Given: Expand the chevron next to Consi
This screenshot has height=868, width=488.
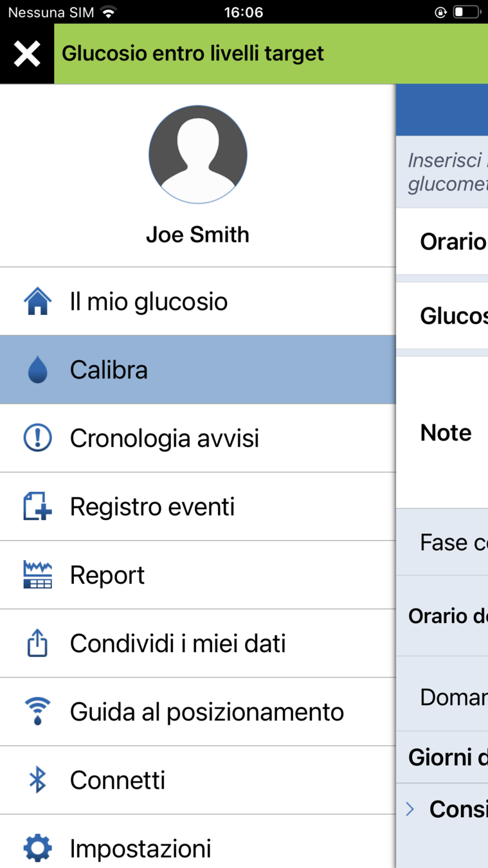Looking at the screenshot, I should click(410, 809).
